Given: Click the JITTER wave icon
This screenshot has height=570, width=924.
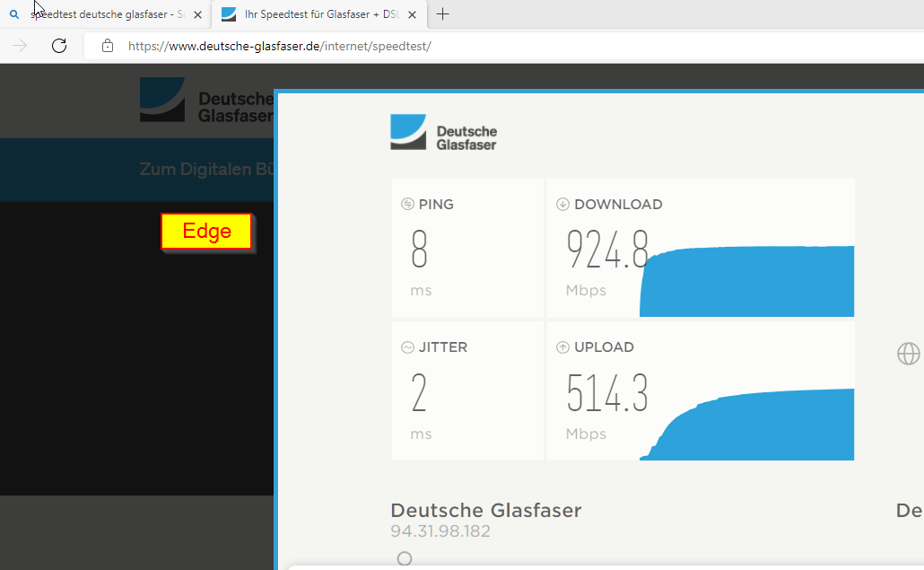Looking at the screenshot, I should click(407, 347).
